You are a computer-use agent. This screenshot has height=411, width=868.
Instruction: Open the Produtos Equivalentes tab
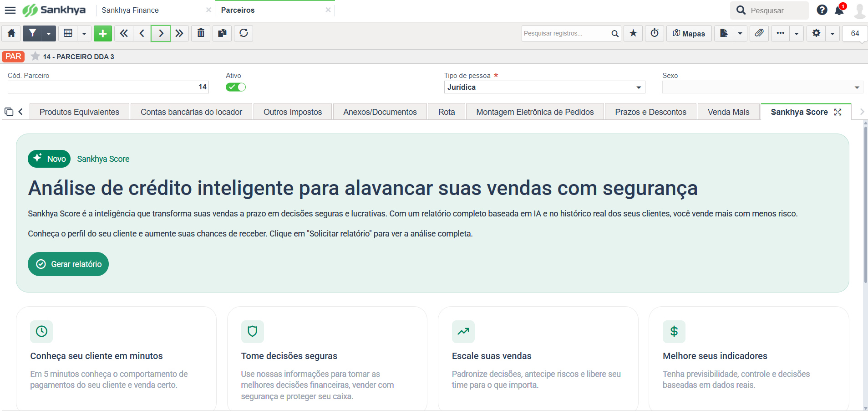click(x=79, y=112)
